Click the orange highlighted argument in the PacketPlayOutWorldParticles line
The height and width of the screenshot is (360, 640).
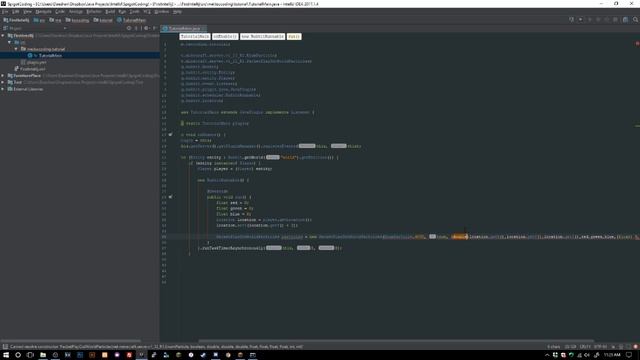[x=460, y=237]
